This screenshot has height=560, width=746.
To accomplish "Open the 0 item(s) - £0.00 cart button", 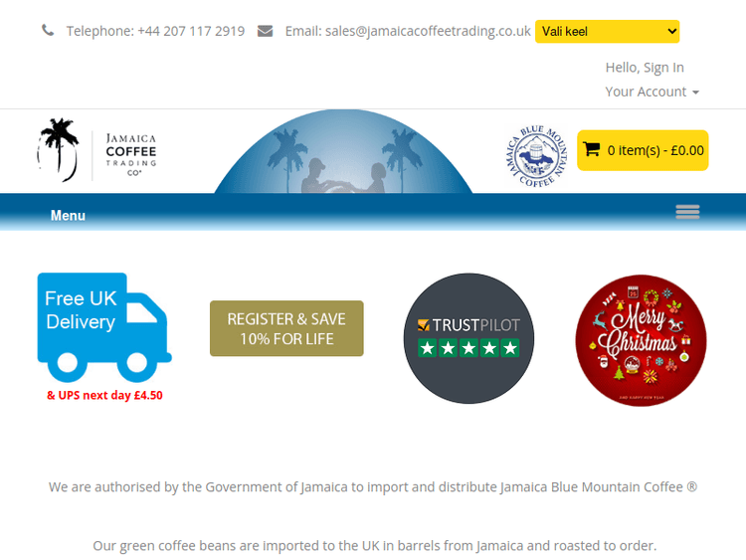I will [x=643, y=150].
